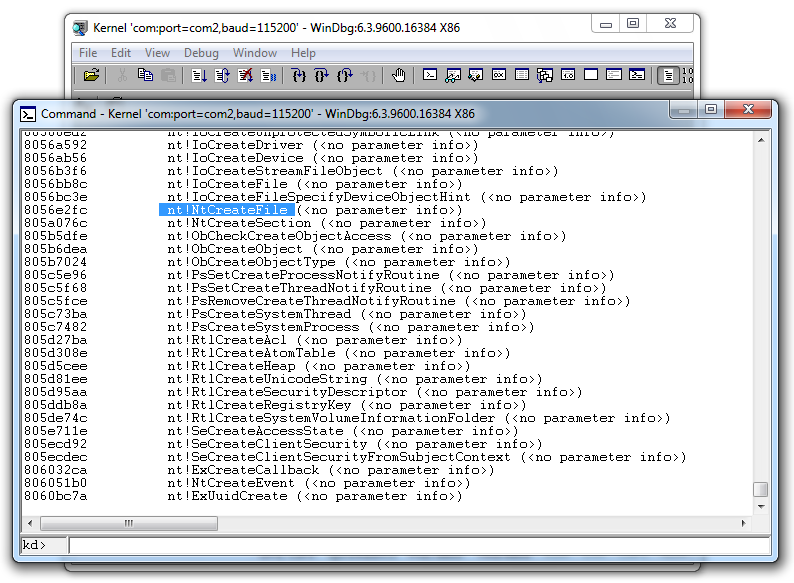Click the vertical scrollbar thumb in Command window
This screenshot has height=583, width=794.
coord(761,490)
